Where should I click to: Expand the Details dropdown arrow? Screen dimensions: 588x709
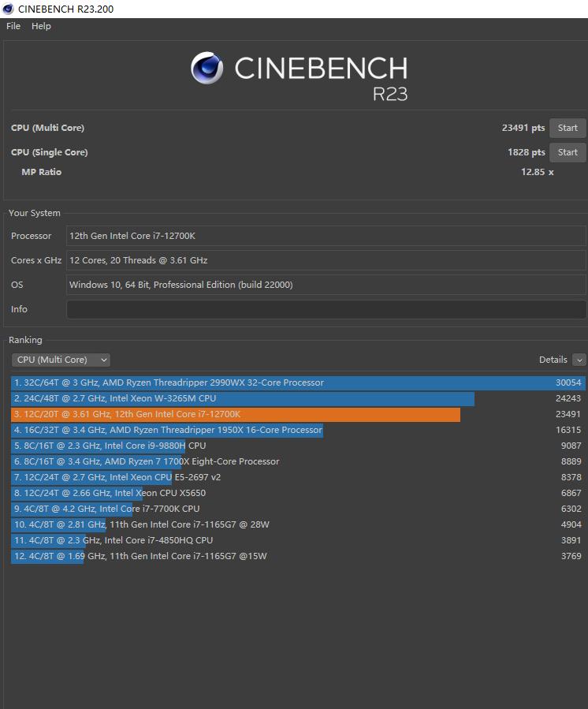click(x=579, y=360)
